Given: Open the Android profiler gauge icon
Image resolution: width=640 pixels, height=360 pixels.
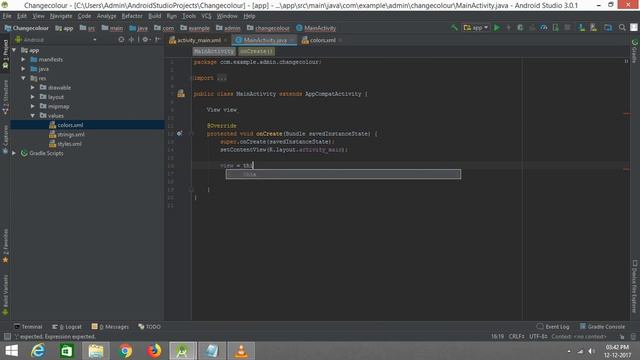Looking at the screenshot, I should pos(544,28).
